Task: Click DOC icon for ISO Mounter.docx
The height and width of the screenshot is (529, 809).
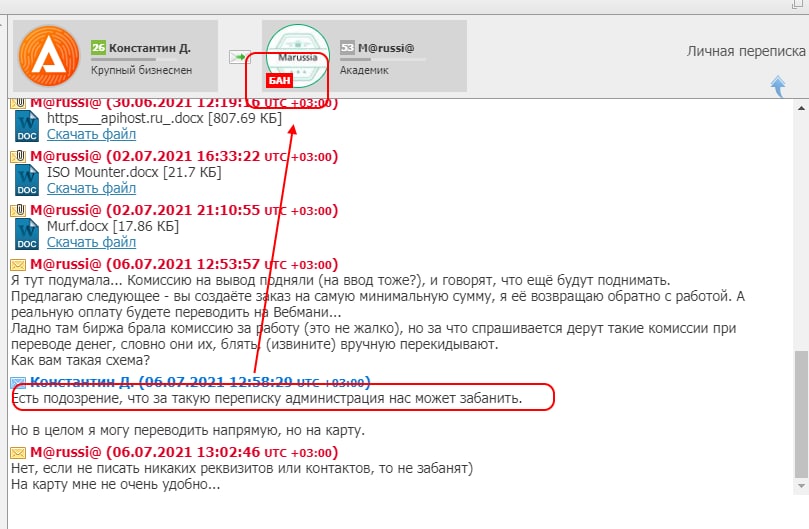Action: (x=27, y=180)
